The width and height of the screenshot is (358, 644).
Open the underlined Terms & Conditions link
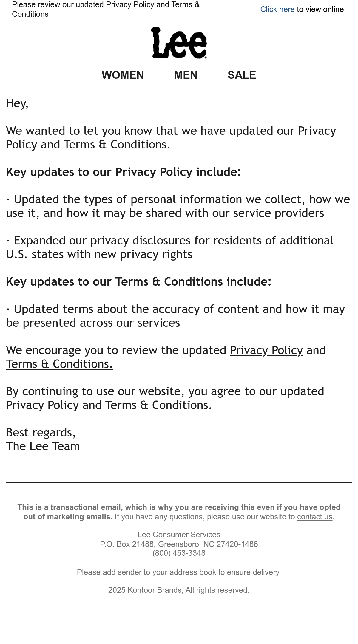click(x=59, y=364)
